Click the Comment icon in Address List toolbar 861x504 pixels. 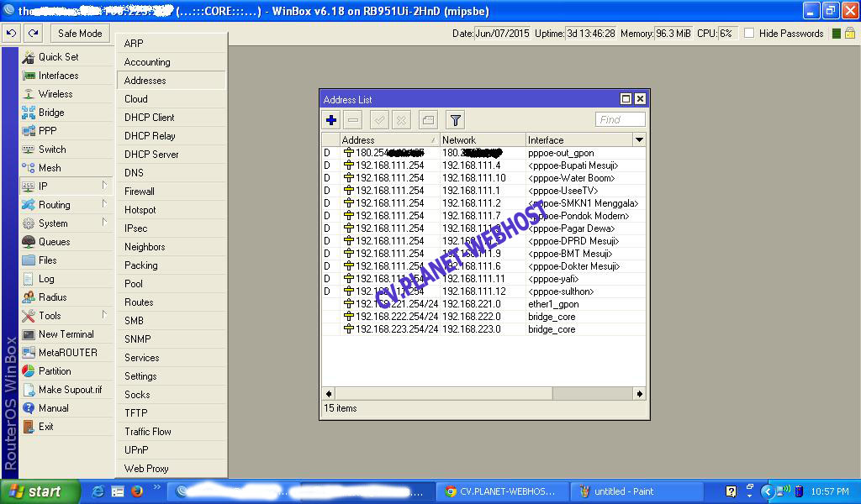tap(428, 120)
